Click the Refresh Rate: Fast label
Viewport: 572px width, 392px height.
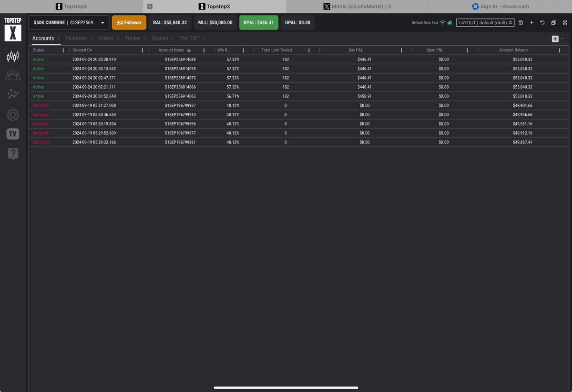425,23
